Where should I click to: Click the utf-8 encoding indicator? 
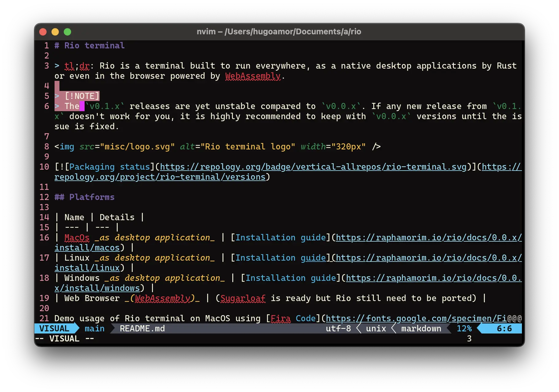point(338,329)
